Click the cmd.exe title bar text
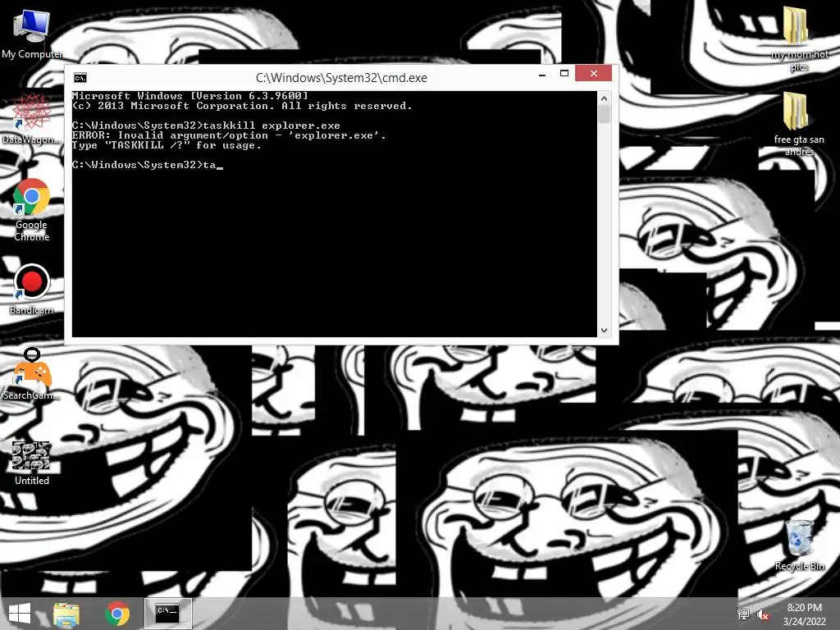Screen dimensions: 840x630 coord(341,78)
